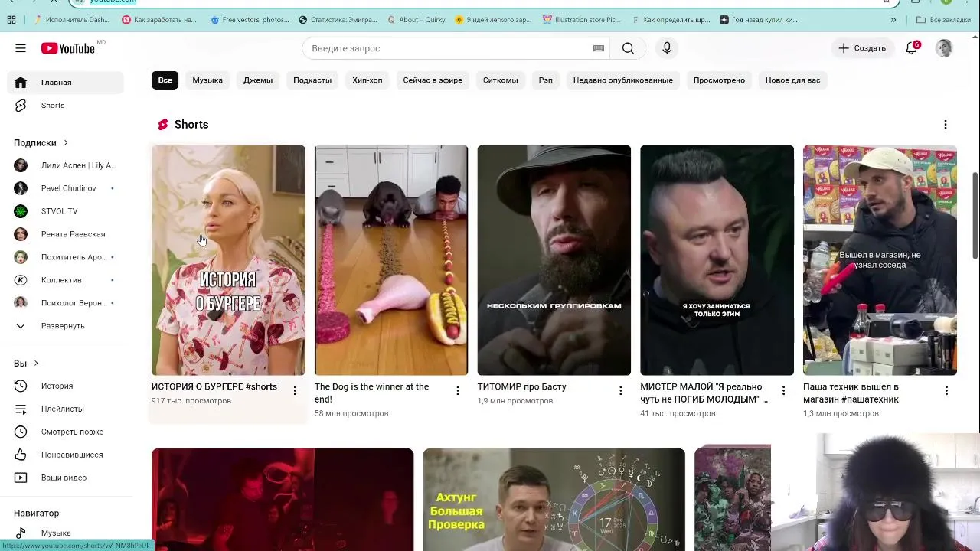The image size is (980, 551).
Task: Open options for Паша техник short
Action: pos(946,391)
